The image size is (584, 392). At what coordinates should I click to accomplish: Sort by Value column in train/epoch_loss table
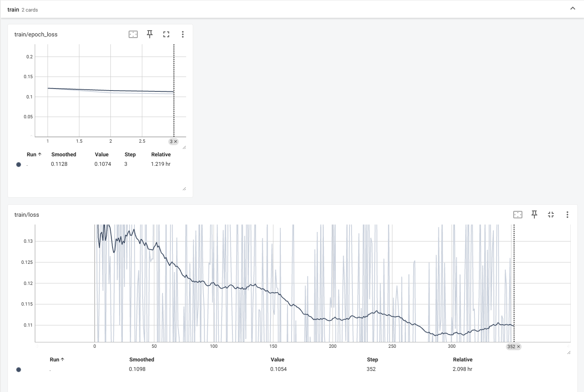pyautogui.click(x=102, y=155)
